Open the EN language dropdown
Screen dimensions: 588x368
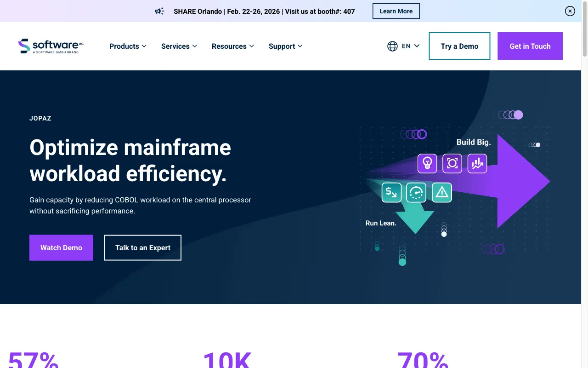(x=411, y=46)
